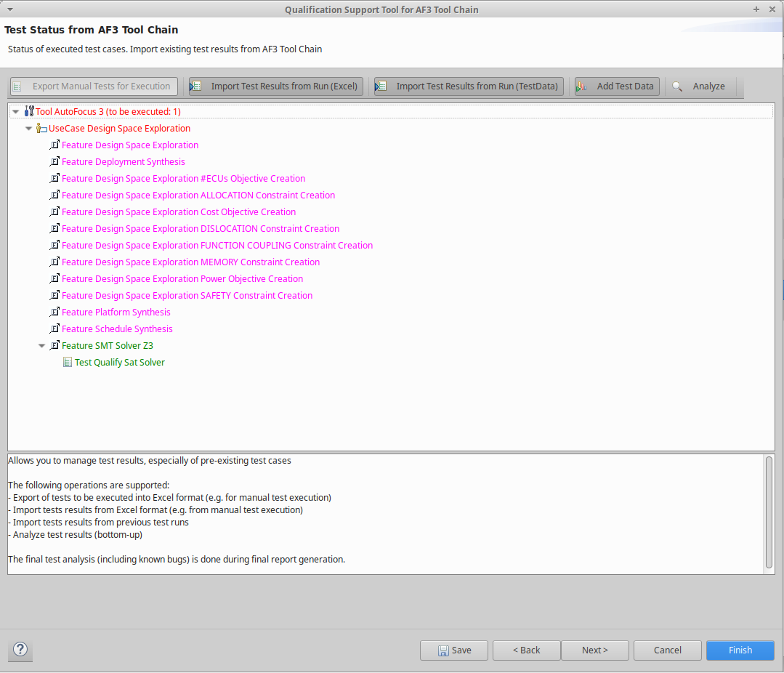Click the 'Analyze test results (bottom-up)' line

click(x=76, y=534)
